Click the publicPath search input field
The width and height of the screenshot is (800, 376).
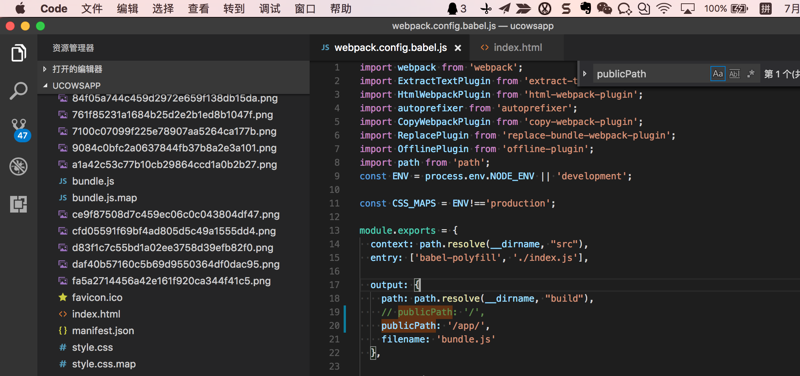(651, 73)
